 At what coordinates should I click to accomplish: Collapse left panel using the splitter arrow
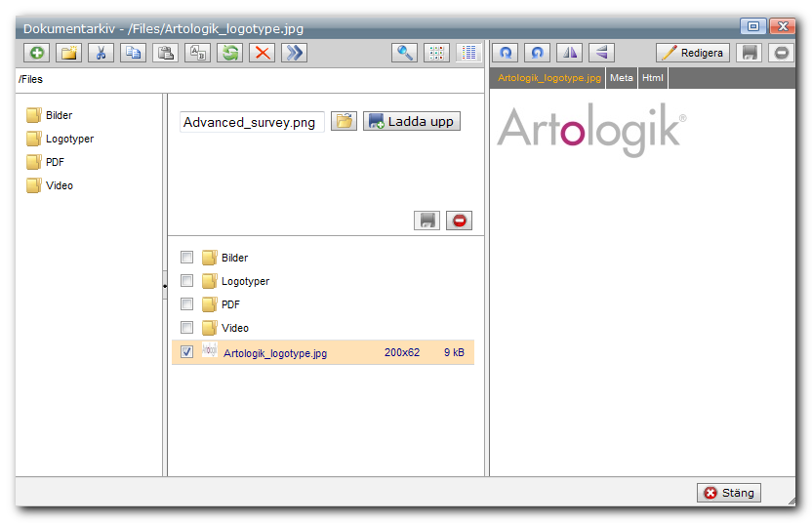[x=165, y=285]
